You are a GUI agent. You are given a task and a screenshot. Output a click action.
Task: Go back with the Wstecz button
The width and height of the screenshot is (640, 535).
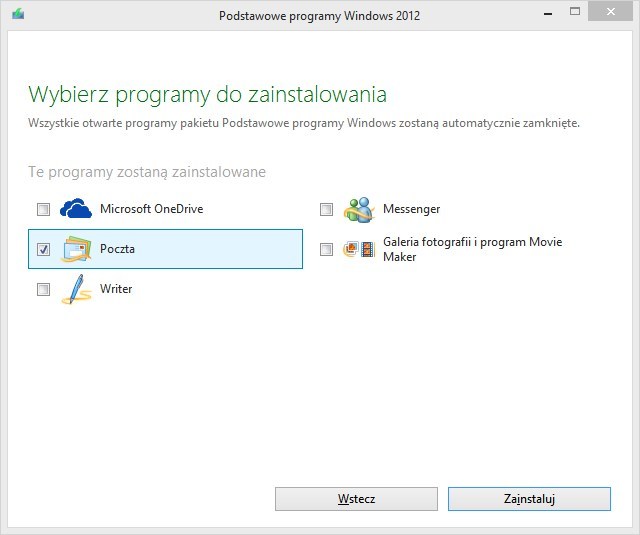tap(356, 499)
